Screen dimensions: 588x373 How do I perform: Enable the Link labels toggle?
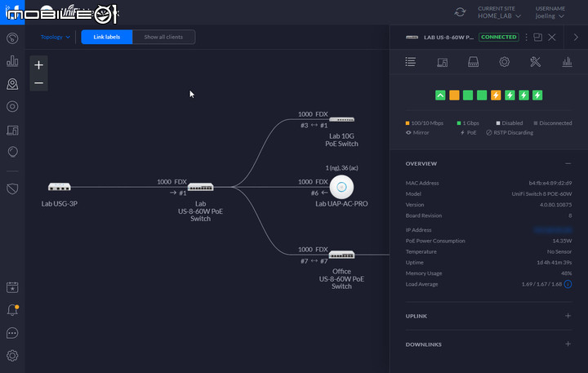click(107, 37)
